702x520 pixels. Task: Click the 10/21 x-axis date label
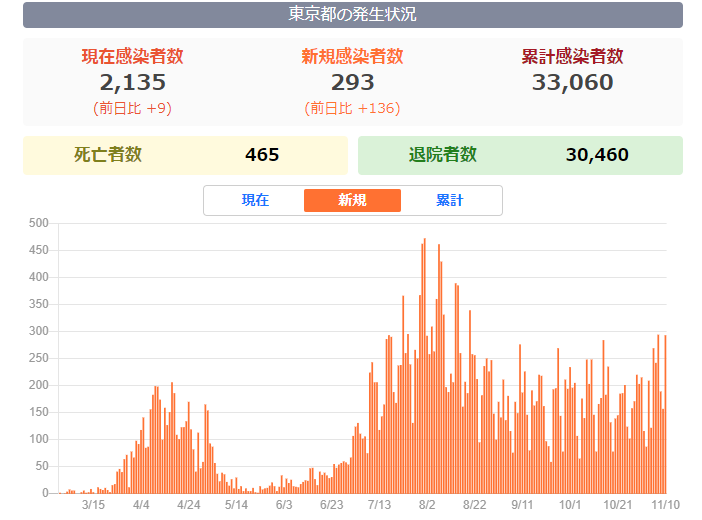tap(617, 505)
